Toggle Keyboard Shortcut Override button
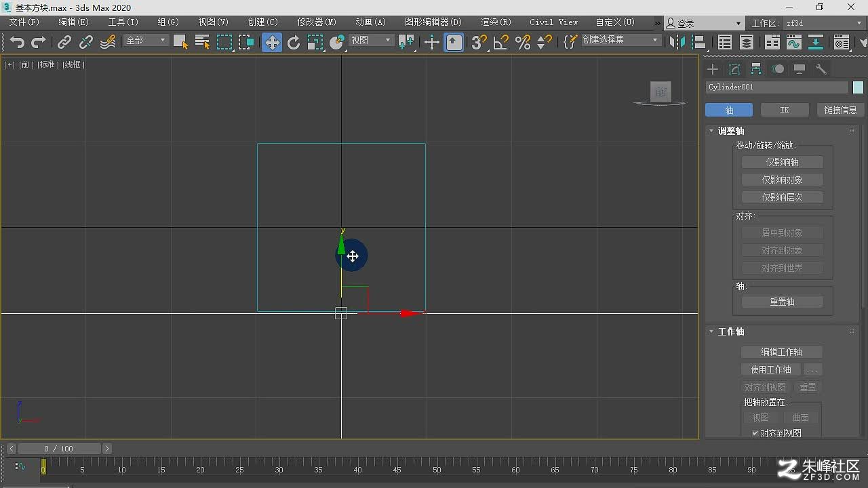 tap(454, 43)
